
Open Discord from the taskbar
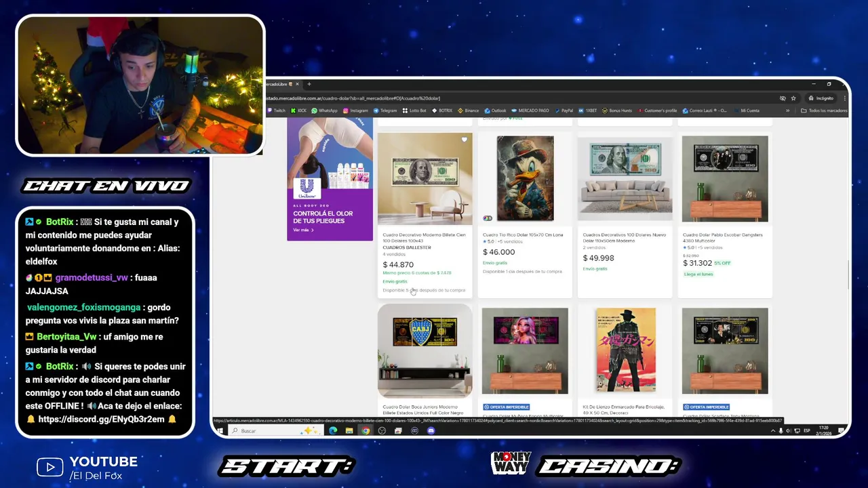(x=431, y=430)
